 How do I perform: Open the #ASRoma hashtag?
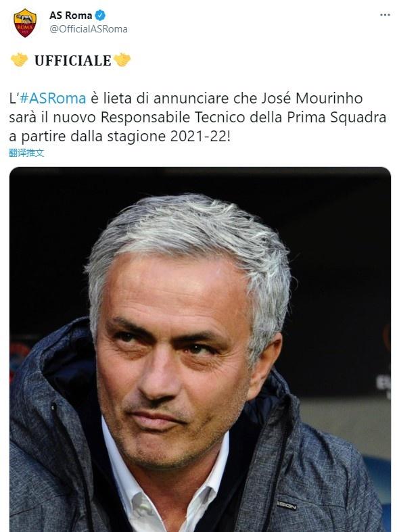pos(53,99)
